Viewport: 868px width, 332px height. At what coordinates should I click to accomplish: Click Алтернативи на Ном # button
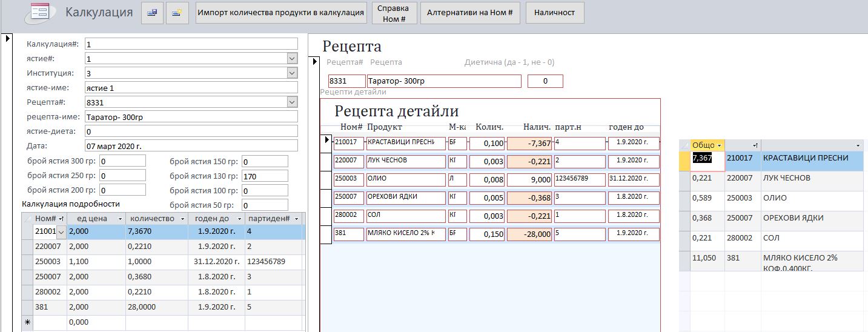pos(470,13)
